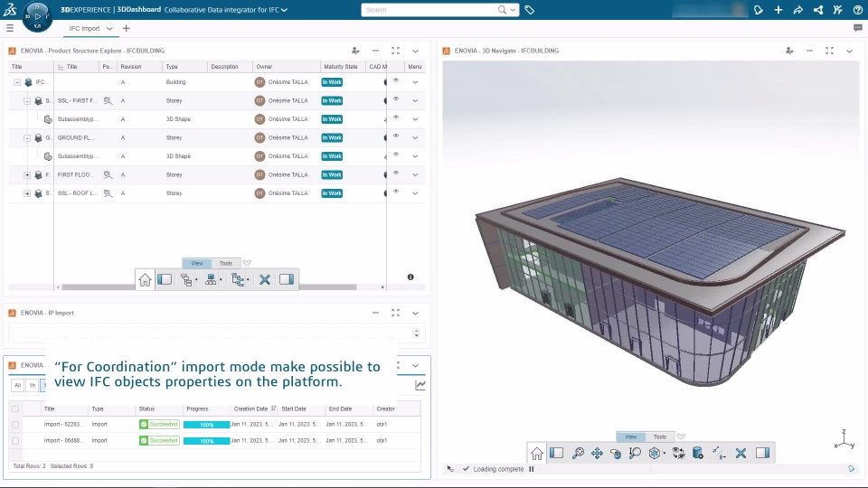Screen dimensions: 868x488
Task: Click the hide/show swap icon in 3D toolbar
Action: [x=679, y=453]
